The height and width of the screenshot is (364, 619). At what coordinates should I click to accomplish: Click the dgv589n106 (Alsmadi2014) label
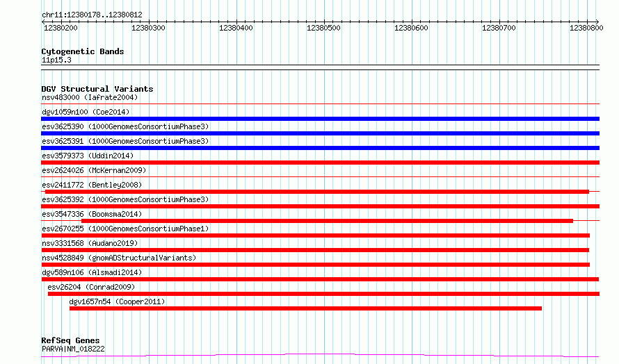pyautogui.click(x=92, y=272)
